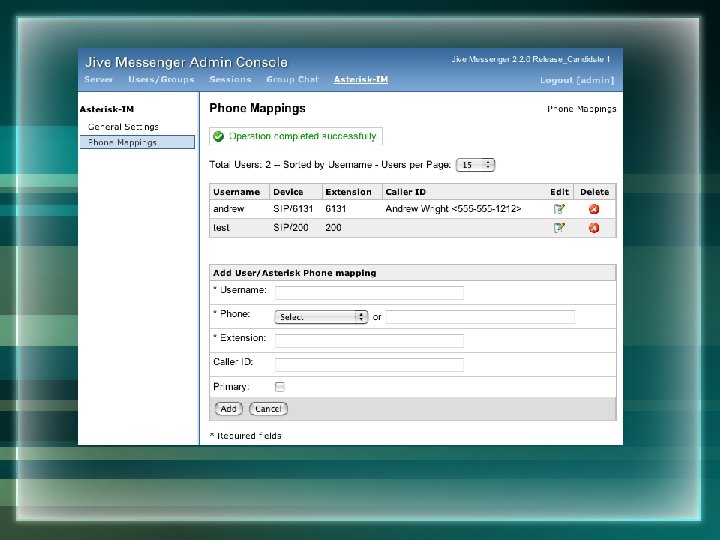Go to the Group Chat tab

[292, 79]
